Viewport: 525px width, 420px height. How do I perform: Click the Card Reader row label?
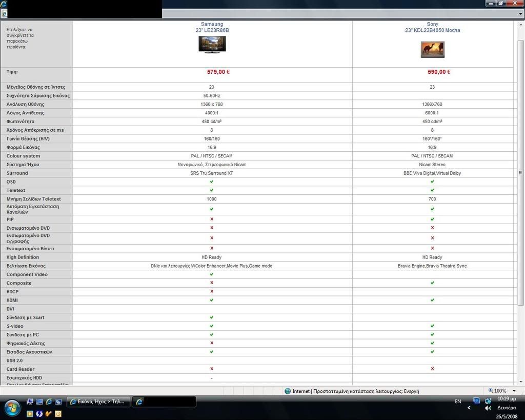pos(20,369)
